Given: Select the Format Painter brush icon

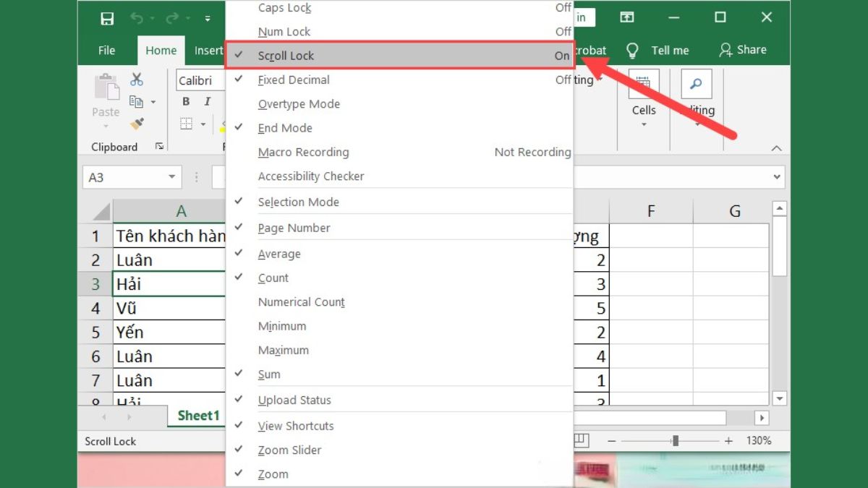Looking at the screenshot, I should (137, 124).
